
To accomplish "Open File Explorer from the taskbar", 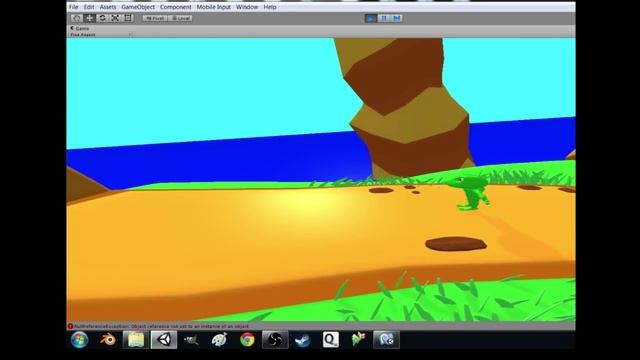I will tap(136, 340).
